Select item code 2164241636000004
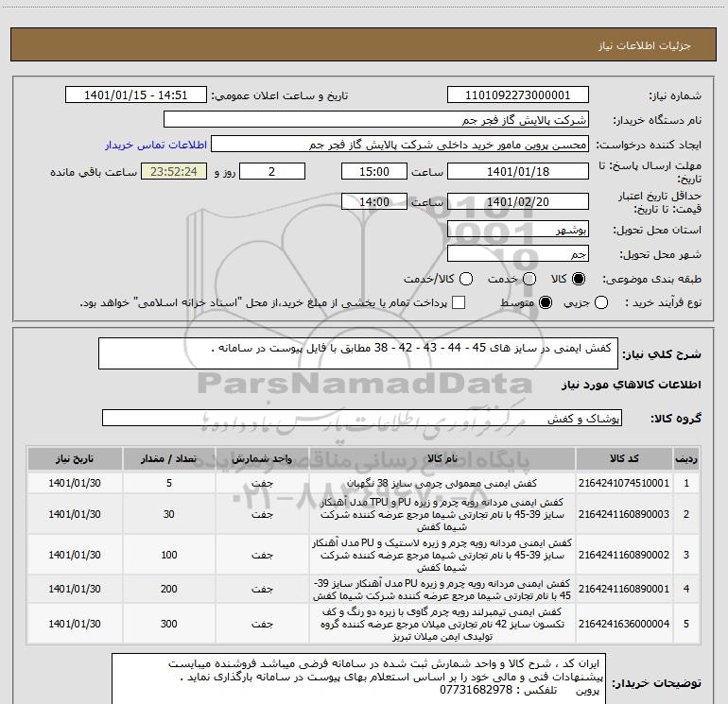The image size is (728, 704). tap(624, 624)
